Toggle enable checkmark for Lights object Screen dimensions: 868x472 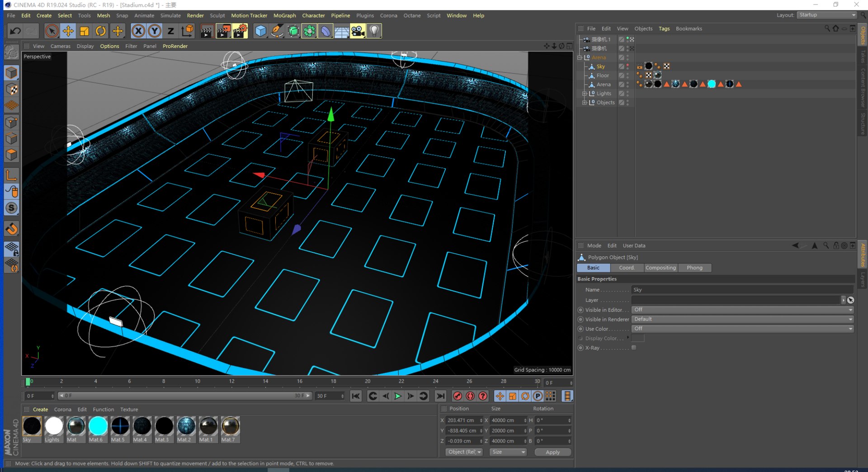coord(622,94)
